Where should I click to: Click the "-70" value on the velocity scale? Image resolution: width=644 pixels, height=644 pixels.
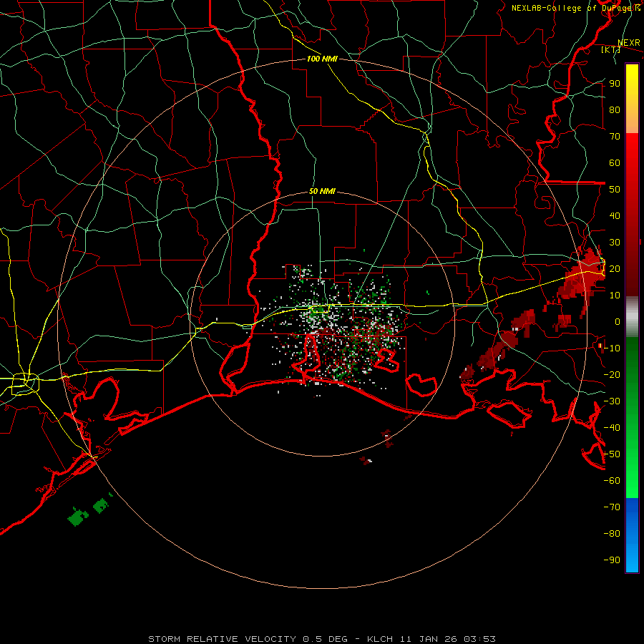612,507
